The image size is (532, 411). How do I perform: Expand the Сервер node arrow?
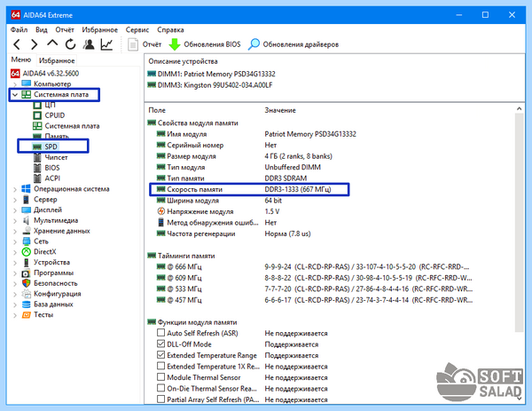[15, 200]
